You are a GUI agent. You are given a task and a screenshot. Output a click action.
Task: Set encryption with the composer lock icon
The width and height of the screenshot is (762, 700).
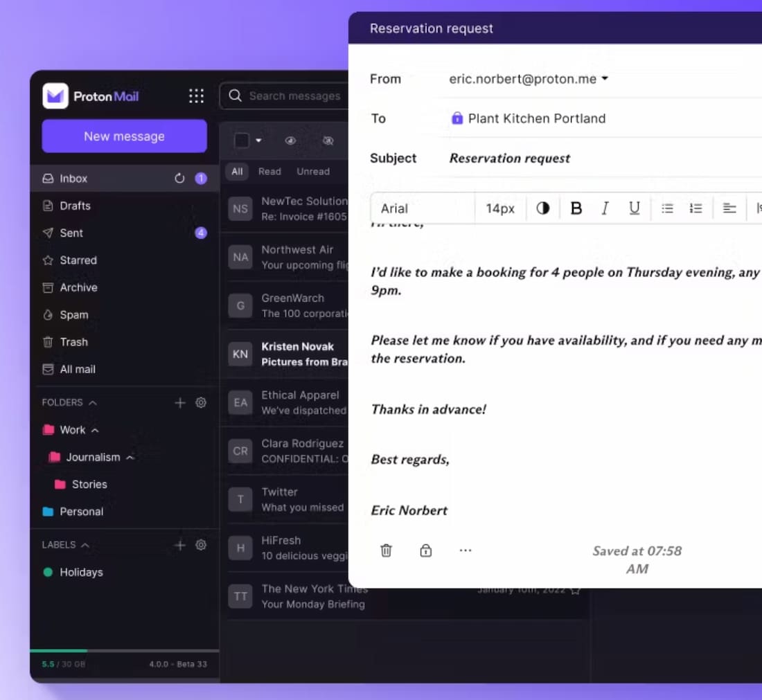(x=426, y=550)
